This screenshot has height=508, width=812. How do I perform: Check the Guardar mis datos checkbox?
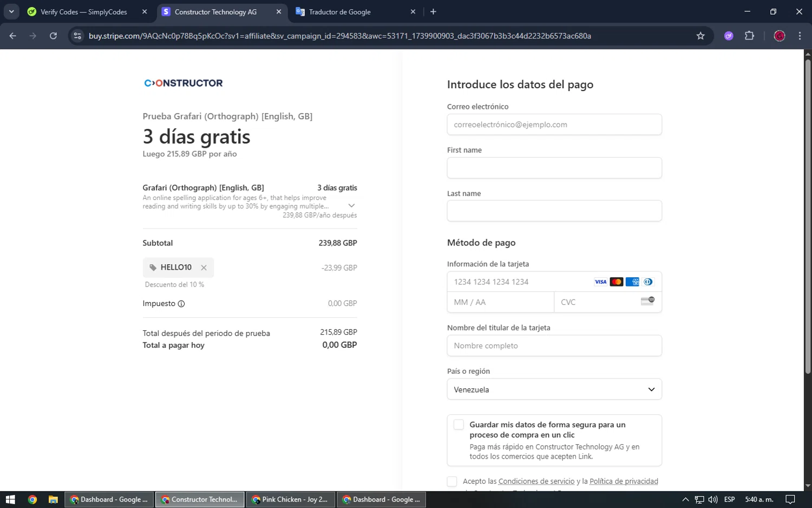point(459,425)
